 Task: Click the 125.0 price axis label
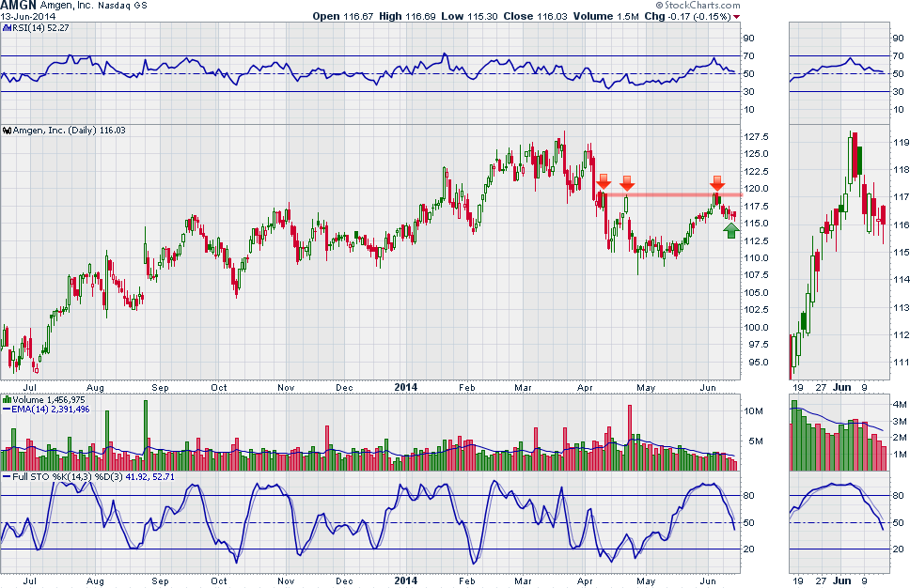[756, 154]
